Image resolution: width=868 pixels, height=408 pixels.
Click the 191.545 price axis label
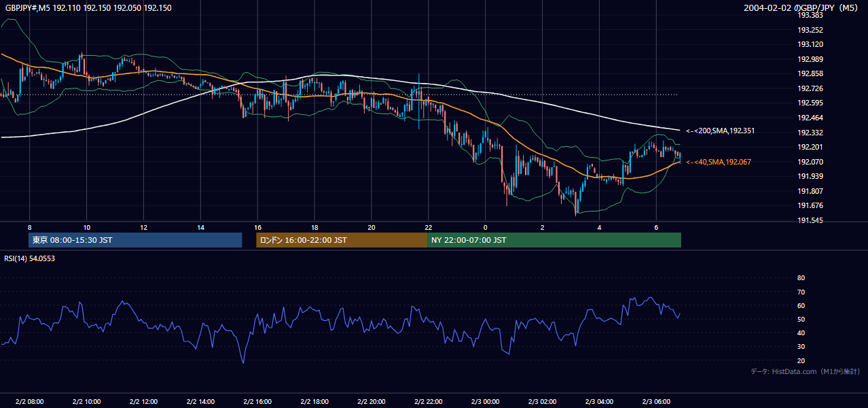[810, 220]
